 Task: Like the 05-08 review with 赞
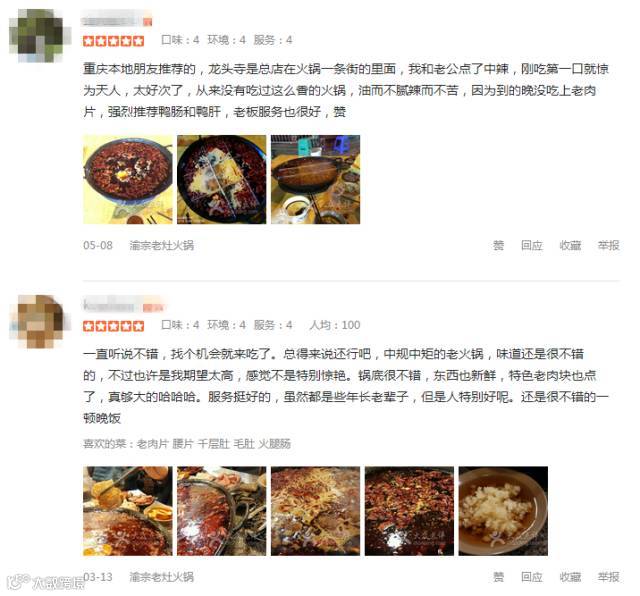tap(498, 245)
